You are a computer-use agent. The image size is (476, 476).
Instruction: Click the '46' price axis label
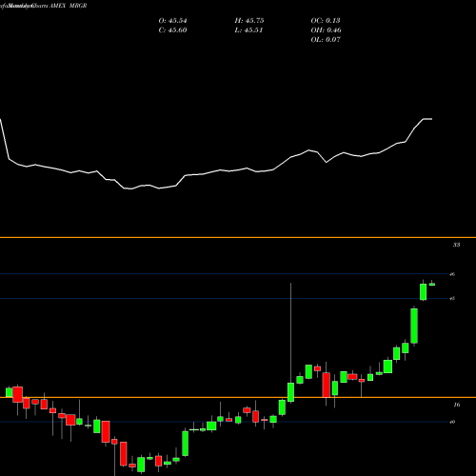point(452,274)
